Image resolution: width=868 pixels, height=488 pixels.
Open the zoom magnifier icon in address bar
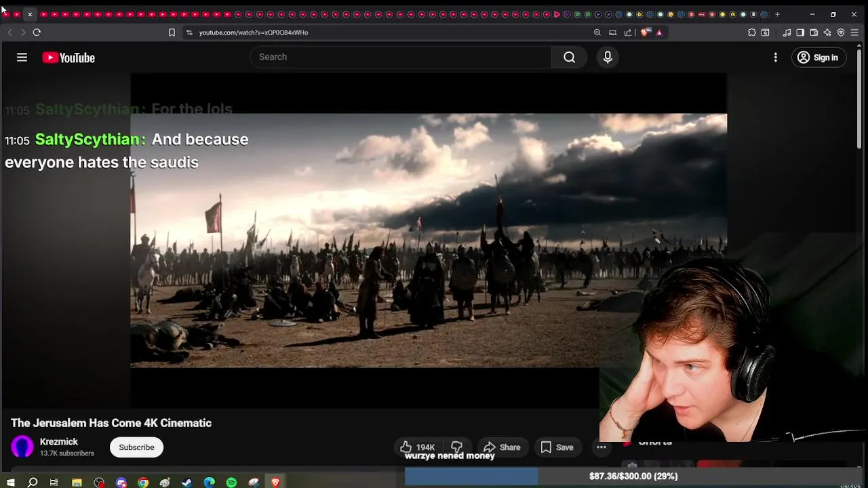(597, 33)
